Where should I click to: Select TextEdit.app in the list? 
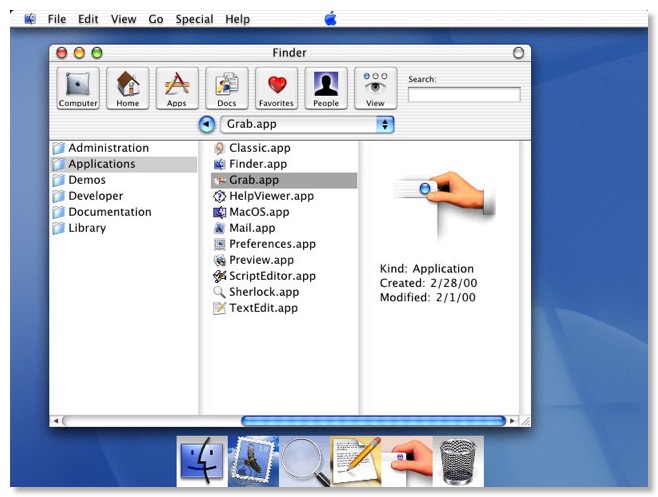[284, 308]
